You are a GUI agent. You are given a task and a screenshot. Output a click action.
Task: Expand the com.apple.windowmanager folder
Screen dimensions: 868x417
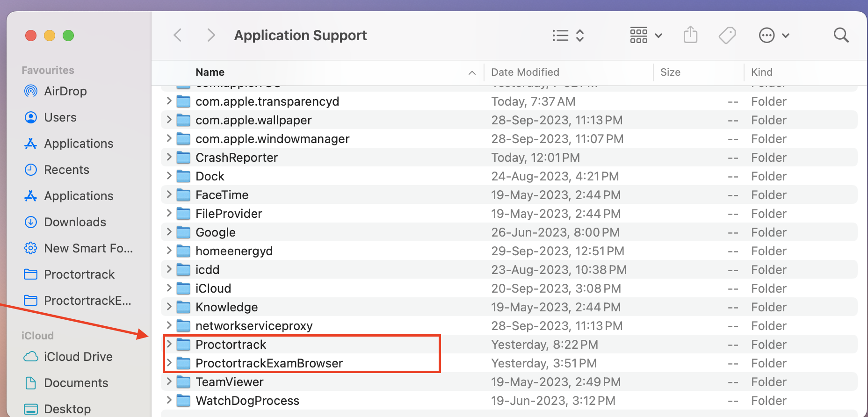169,138
